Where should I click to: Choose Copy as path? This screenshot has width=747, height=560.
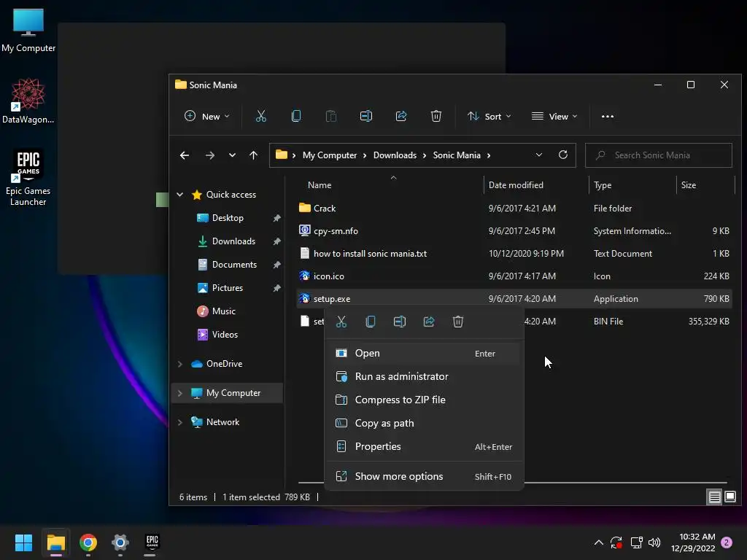click(424, 424)
